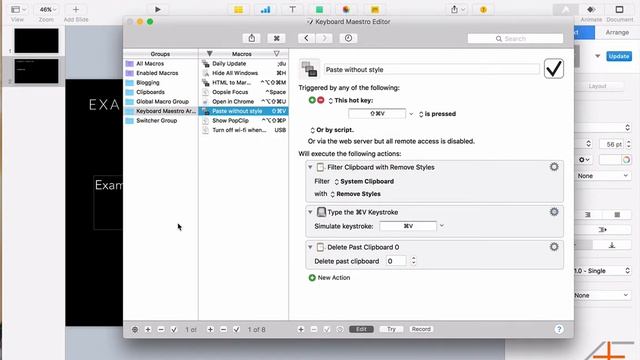Open the 'This hot key' trigger popup
Image resolution: width=640 pixels, height=360 pixels.
point(351,100)
